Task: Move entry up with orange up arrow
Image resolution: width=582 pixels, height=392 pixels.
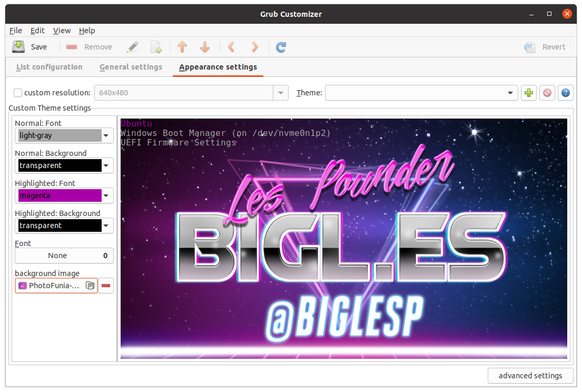Action: 182,47
